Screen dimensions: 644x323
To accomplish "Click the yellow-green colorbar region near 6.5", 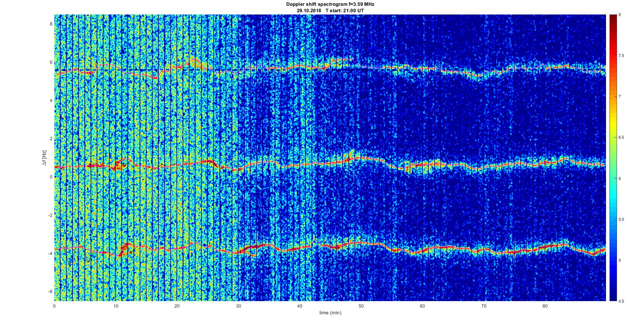I will [613, 138].
